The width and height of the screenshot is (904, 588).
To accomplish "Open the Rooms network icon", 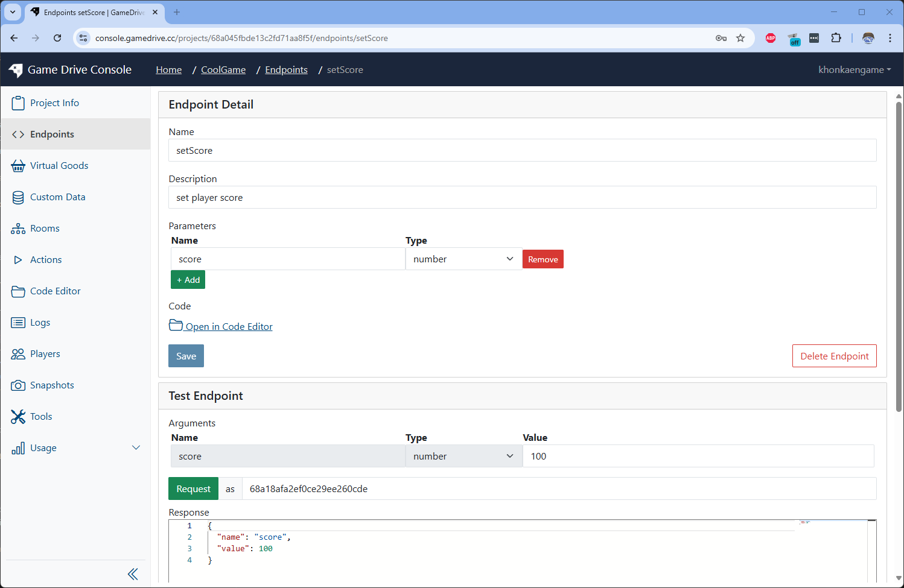I will pos(18,229).
